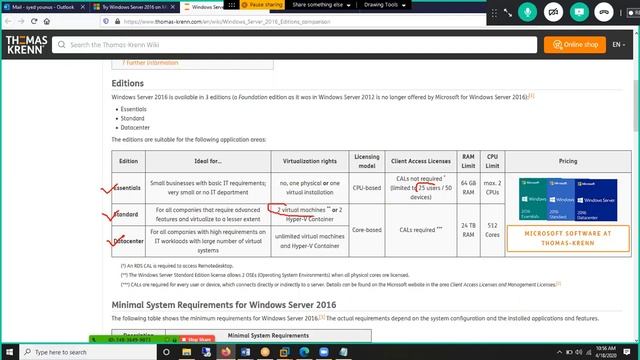
Task: Click the Thomas Krenn logo
Action: [x=27, y=44]
